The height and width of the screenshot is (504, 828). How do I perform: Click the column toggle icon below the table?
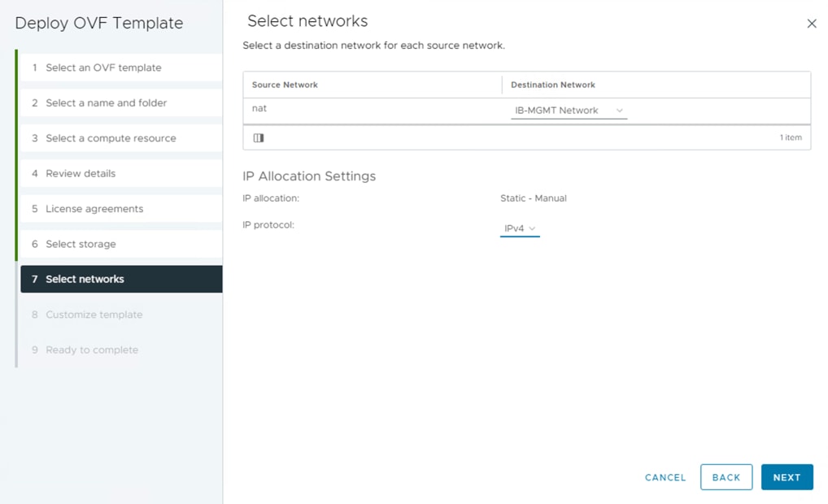(x=259, y=138)
